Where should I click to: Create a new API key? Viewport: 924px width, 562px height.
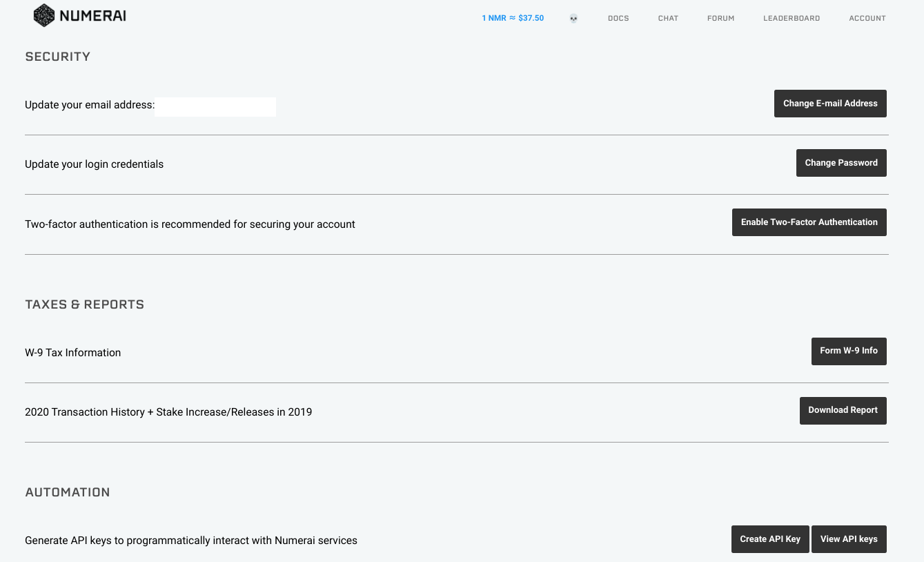pyautogui.click(x=770, y=539)
